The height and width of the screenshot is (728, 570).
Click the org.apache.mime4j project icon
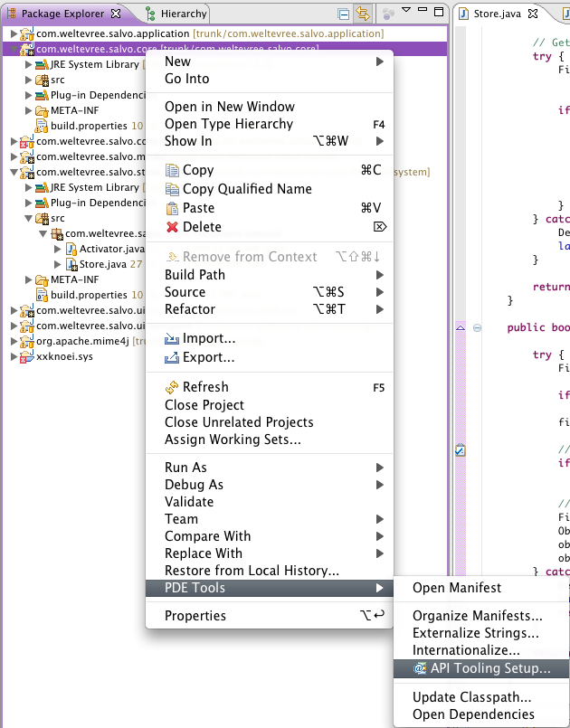pos(27,341)
